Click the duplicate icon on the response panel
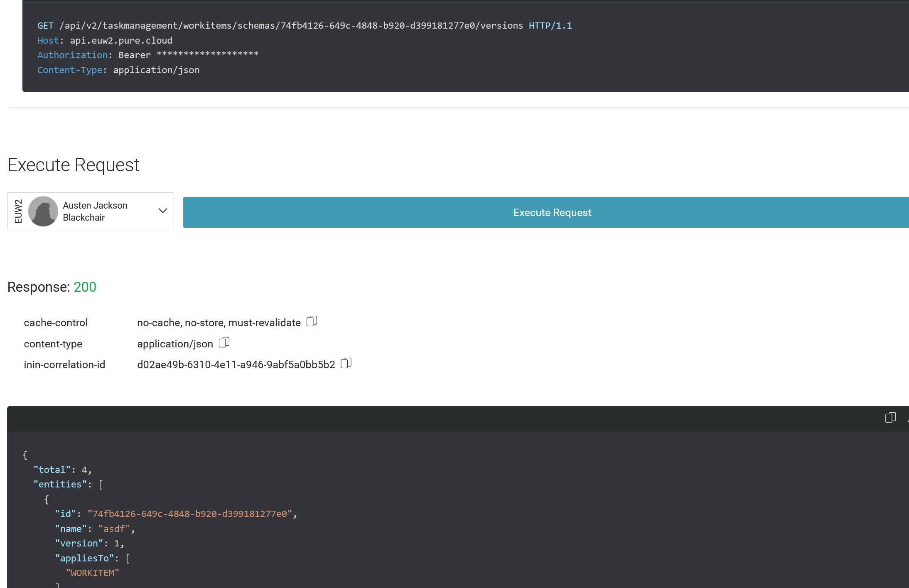The height and width of the screenshot is (588, 909). click(x=891, y=418)
